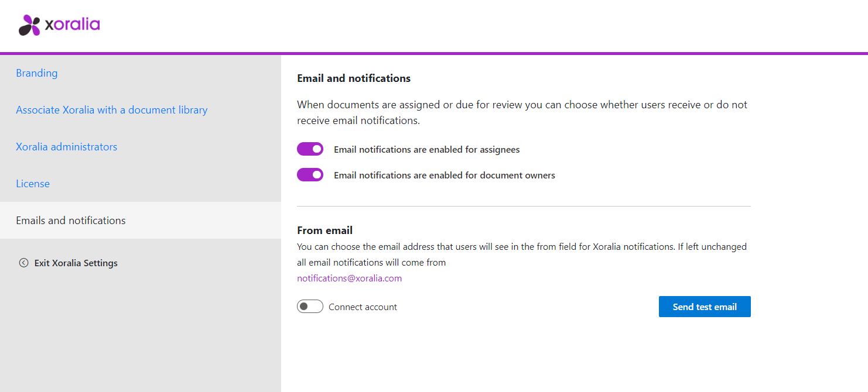This screenshot has width=868, height=392.
Task: Open Associate Xoralia with a document library
Action: click(x=112, y=110)
